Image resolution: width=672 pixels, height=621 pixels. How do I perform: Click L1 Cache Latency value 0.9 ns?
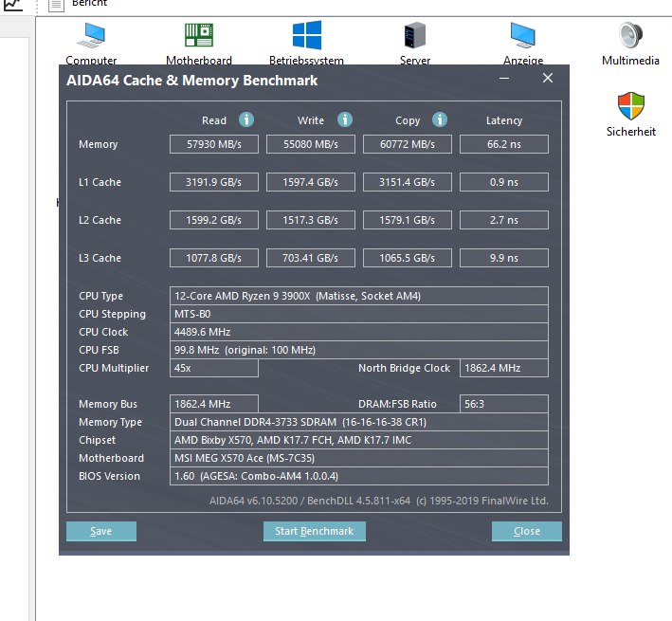point(504,182)
